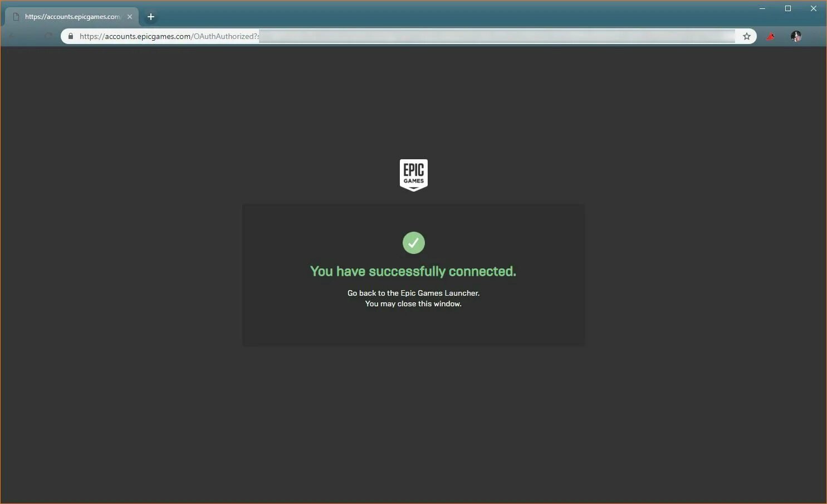Open the red bird extension icon
Viewport: 827px width, 504px height.
(771, 37)
